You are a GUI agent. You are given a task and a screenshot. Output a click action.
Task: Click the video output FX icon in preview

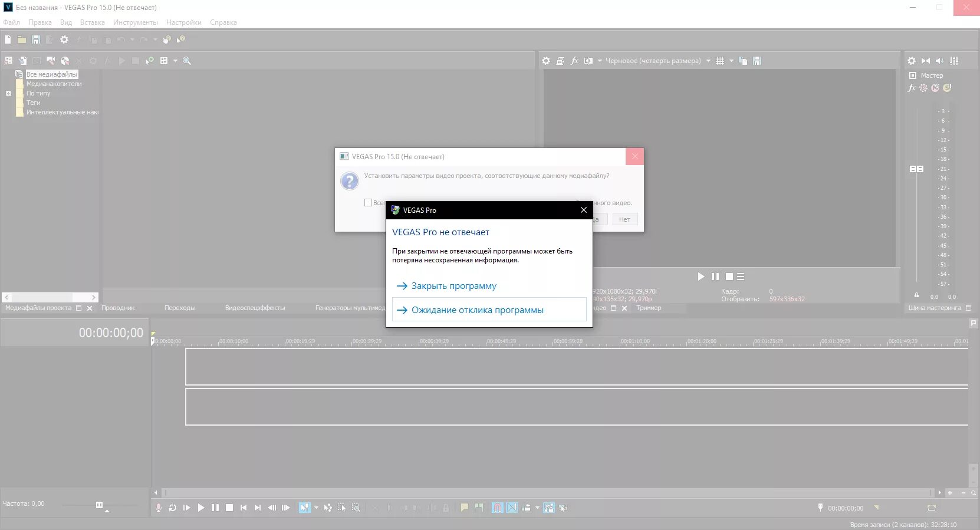coord(574,61)
